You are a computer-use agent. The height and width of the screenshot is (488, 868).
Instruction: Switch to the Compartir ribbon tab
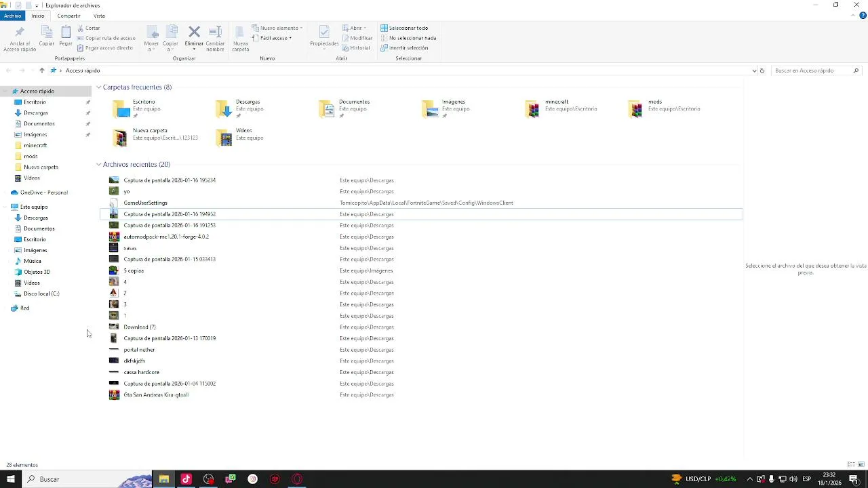click(x=68, y=16)
